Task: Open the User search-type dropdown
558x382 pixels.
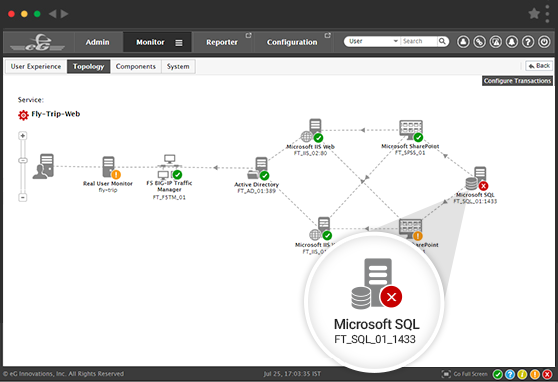Action: (372, 41)
